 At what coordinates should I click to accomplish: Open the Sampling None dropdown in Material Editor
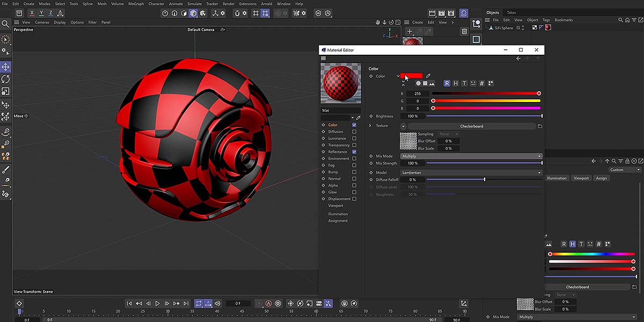coord(448,134)
